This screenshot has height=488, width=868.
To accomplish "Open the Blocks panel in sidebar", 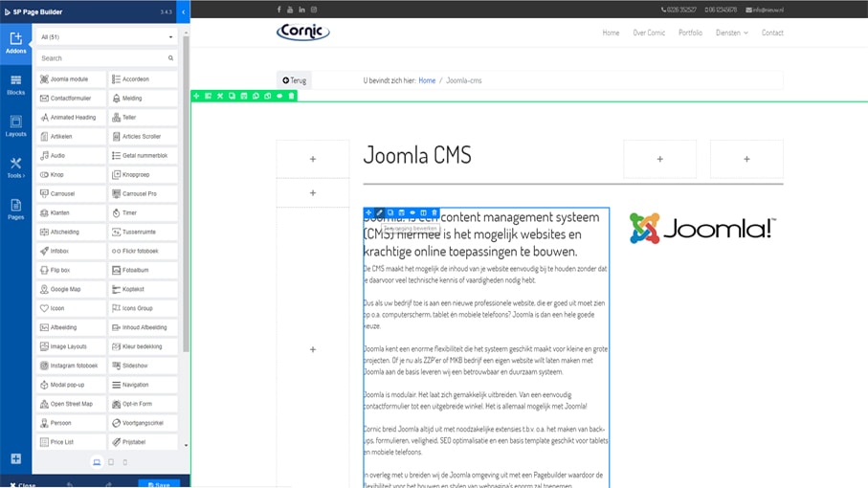I will 15,84.
